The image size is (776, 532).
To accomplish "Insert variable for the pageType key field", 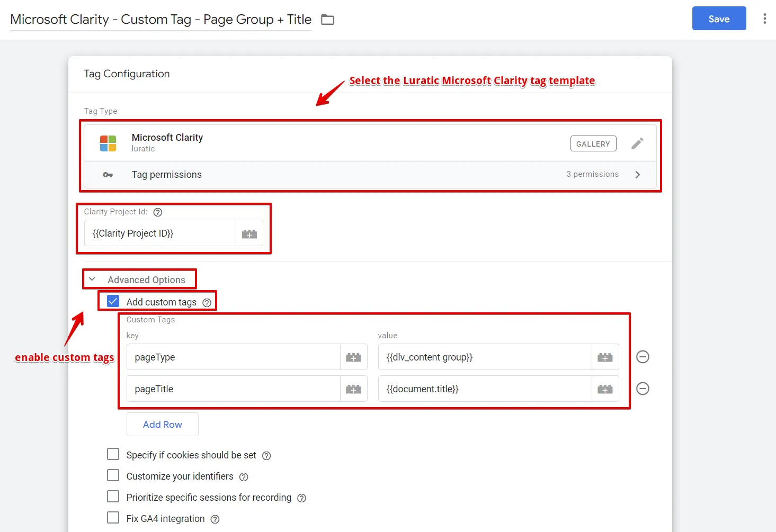I will [353, 357].
